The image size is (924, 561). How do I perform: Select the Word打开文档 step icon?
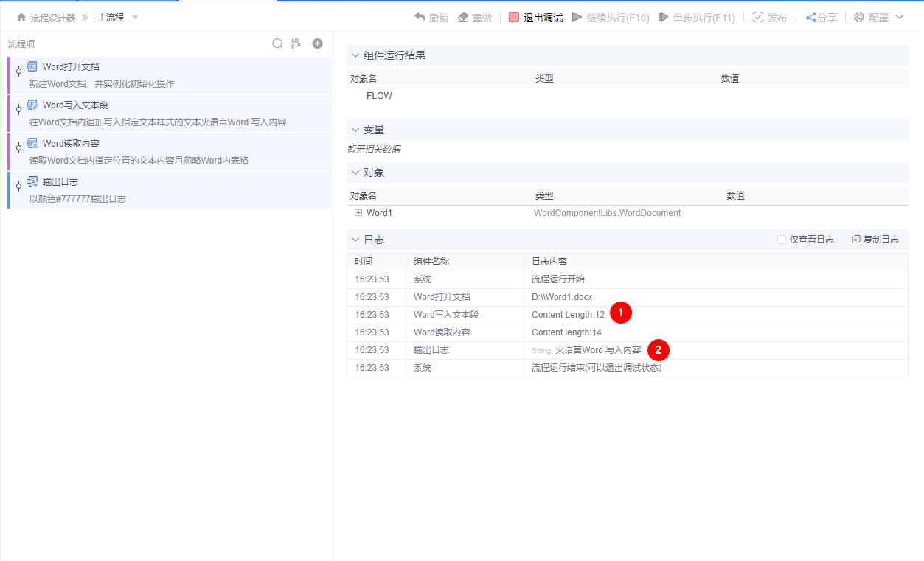(32, 66)
